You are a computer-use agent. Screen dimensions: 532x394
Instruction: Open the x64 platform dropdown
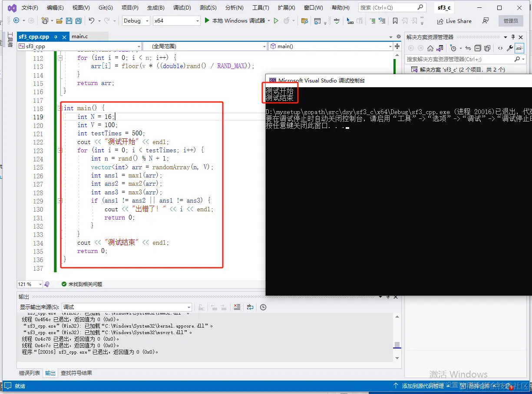(x=177, y=20)
